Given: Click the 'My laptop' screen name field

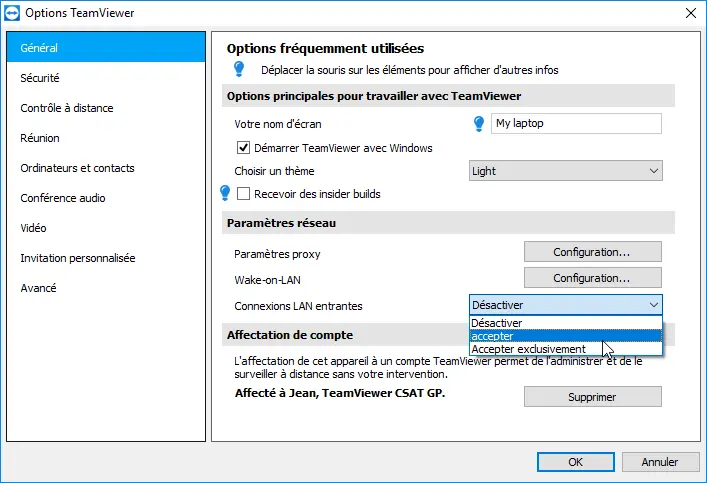Looking at the screenshot, I should click(x=576, y=123).
